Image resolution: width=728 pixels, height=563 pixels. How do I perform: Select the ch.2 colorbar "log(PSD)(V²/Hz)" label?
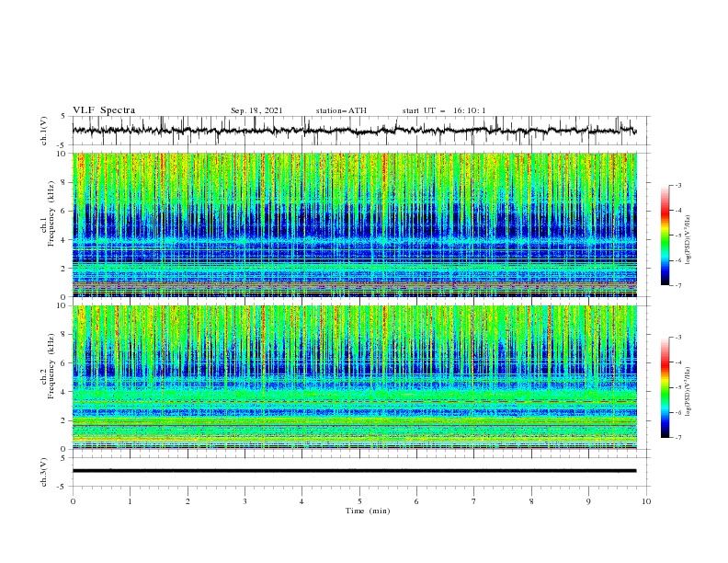pyautogui.click(x=688, y=392)
